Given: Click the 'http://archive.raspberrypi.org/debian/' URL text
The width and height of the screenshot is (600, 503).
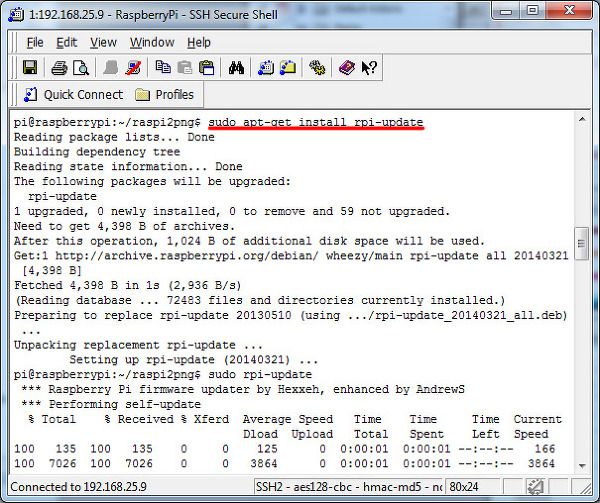Looking at the screenshot, I should (x=187, y=256).
